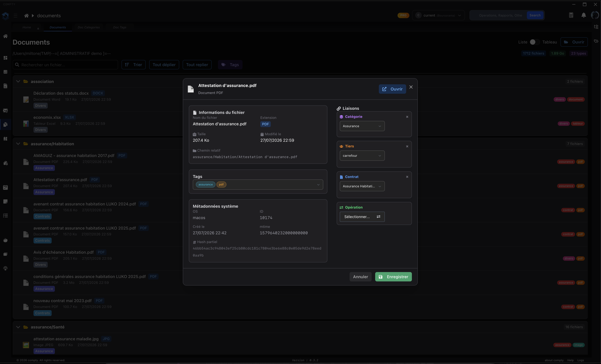Open the hamburger menu in top bar
Viewport: 601px width, 364px height.
tap(15, 16)
